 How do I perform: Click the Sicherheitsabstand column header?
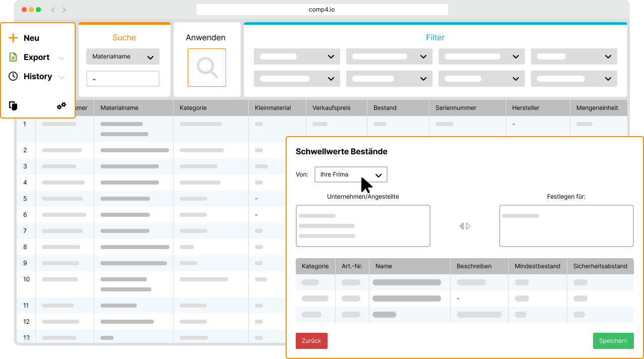pos(600,266)
